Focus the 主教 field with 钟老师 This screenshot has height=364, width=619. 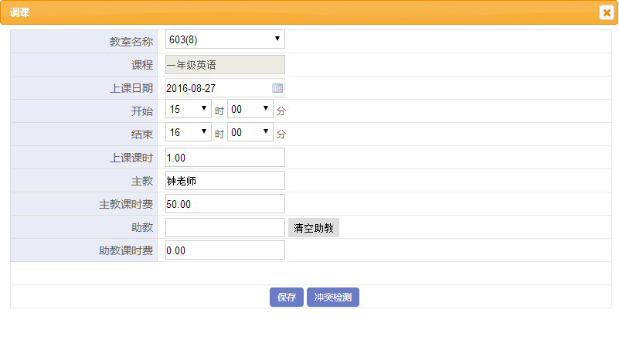[x=225, y=181]
